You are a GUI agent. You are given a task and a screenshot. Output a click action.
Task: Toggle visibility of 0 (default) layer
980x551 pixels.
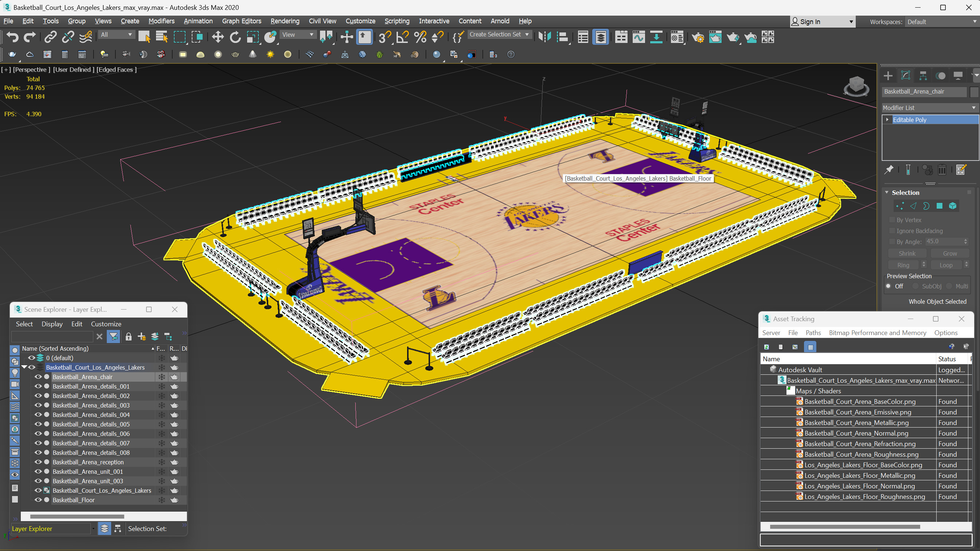click(32, 358)
